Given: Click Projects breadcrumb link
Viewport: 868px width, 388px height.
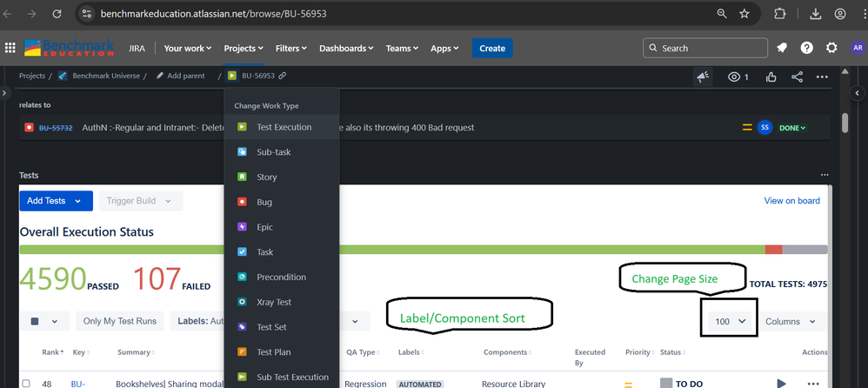Looking at the screenshot, I should (32, 76).
